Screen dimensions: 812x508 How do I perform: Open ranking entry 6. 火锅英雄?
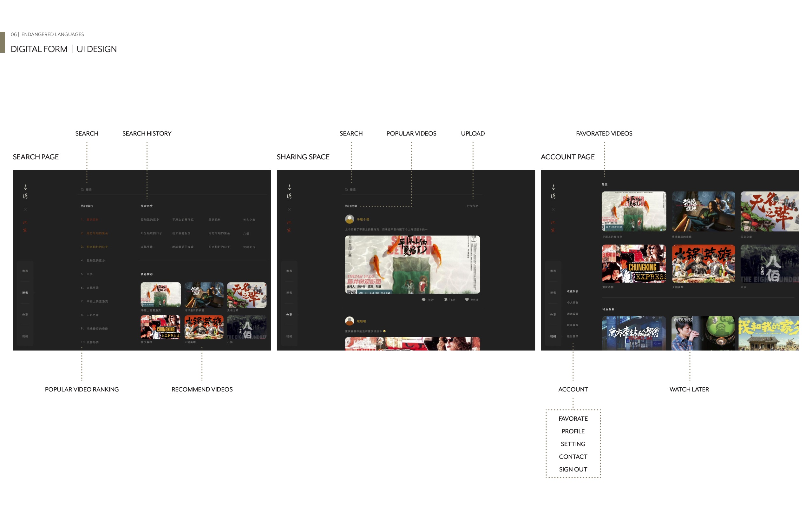click(90, 288)
